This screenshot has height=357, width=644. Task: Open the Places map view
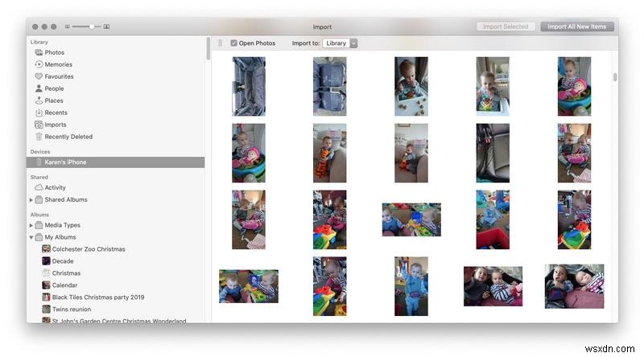pyautogui.click(x=53, y=101)
